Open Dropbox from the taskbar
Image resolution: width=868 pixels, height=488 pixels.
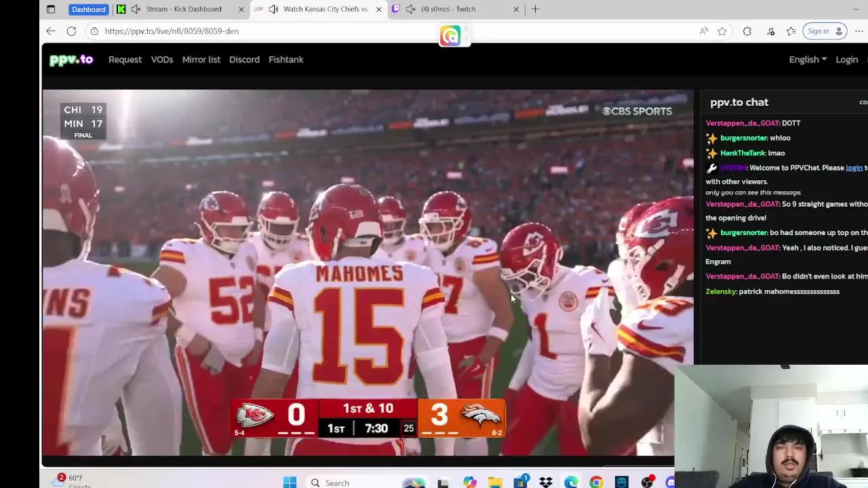coord(546,483)
